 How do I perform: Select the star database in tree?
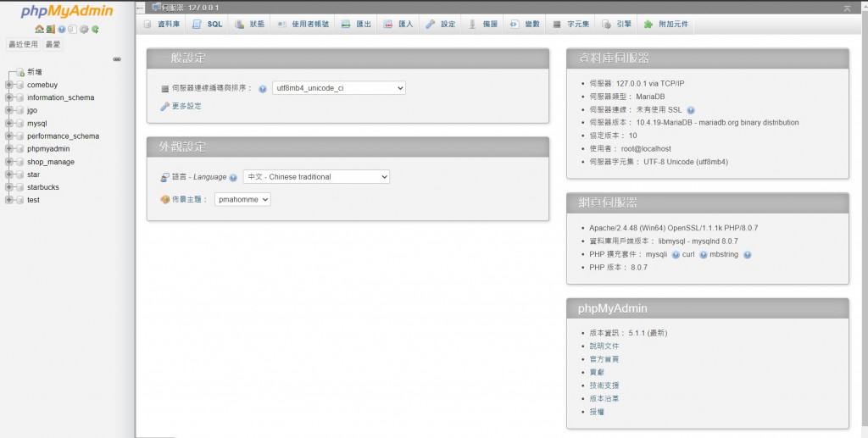click(x=33, y=175)
